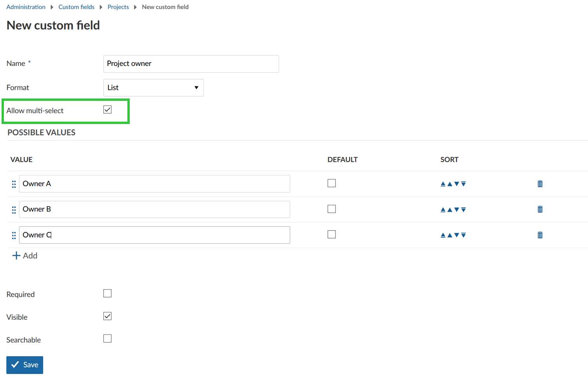Go to Administration via breadcrumb
This screenshot has height=385, width=588.
click(25, 7)
